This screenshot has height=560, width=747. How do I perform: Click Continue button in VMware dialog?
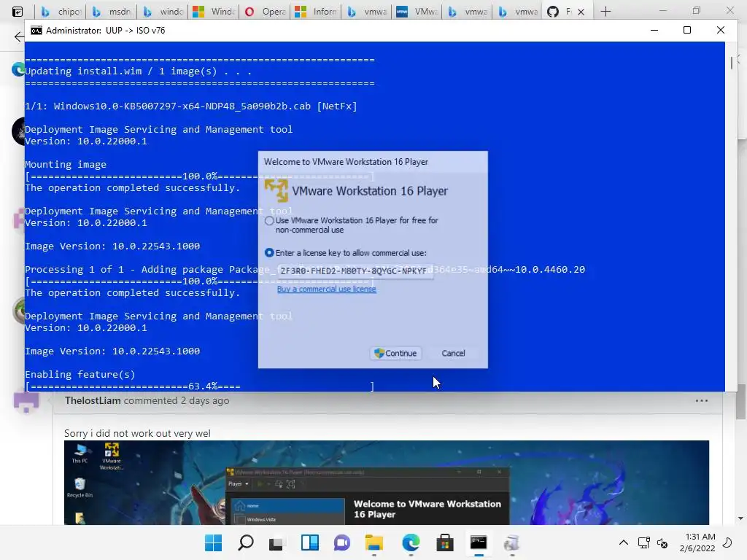coord(395,354)
